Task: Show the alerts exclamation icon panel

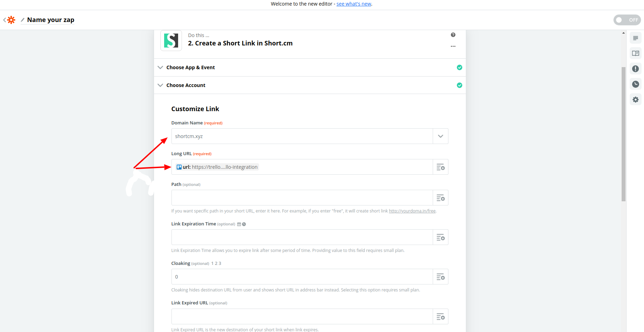Action: tap(635, 69)
